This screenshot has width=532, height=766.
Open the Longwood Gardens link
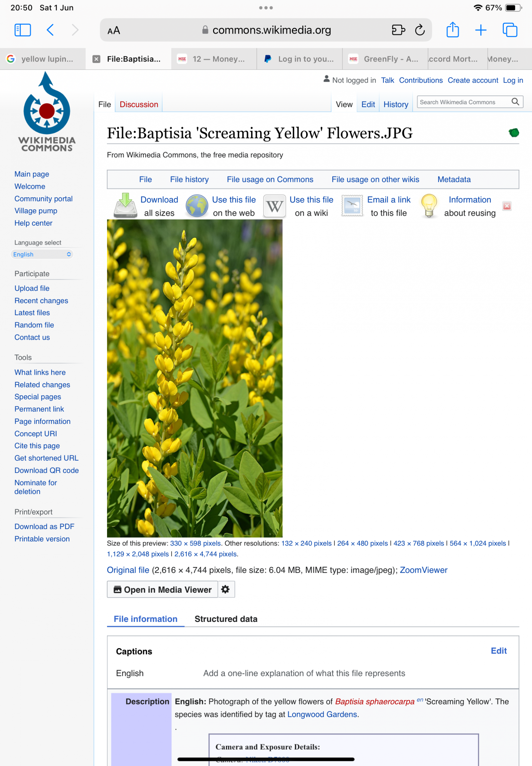322,714
